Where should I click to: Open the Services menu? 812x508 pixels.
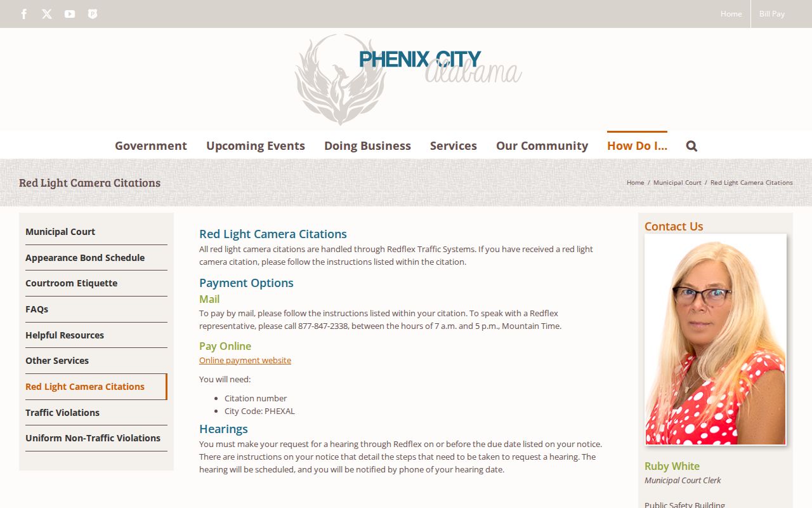point(454,145)
